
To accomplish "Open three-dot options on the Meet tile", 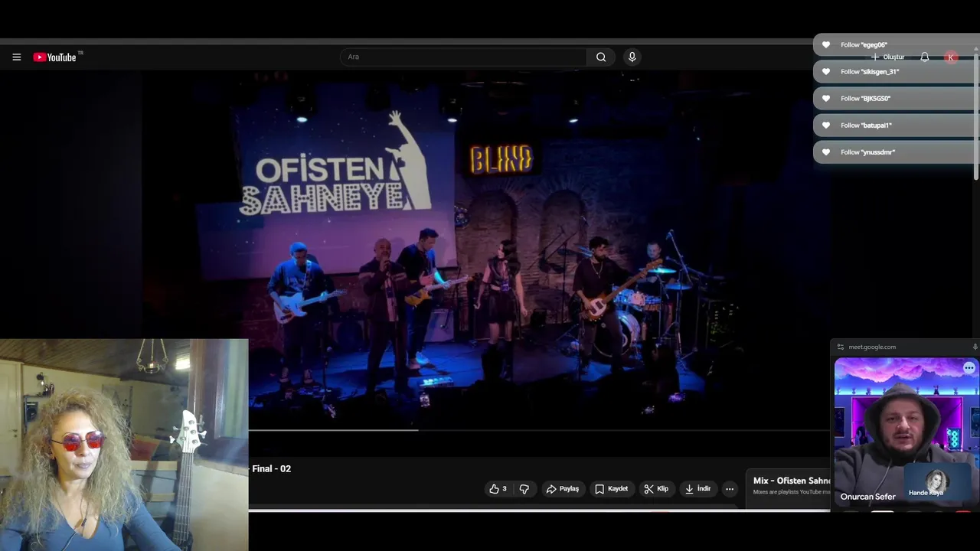I will (969, 368).
